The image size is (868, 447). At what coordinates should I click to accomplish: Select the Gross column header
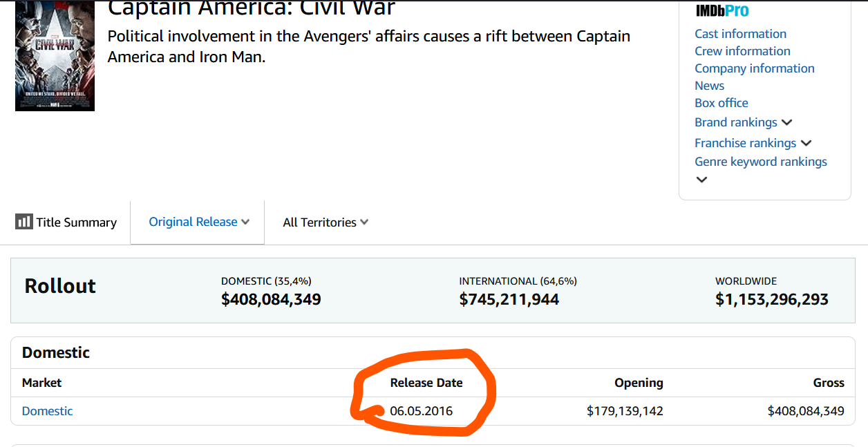(829, 383)
